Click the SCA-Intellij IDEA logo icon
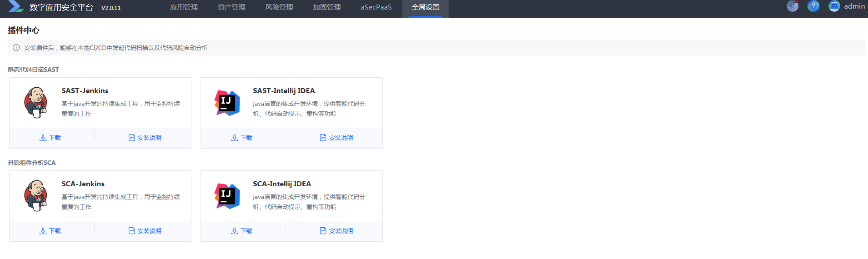 pos(227,196)
